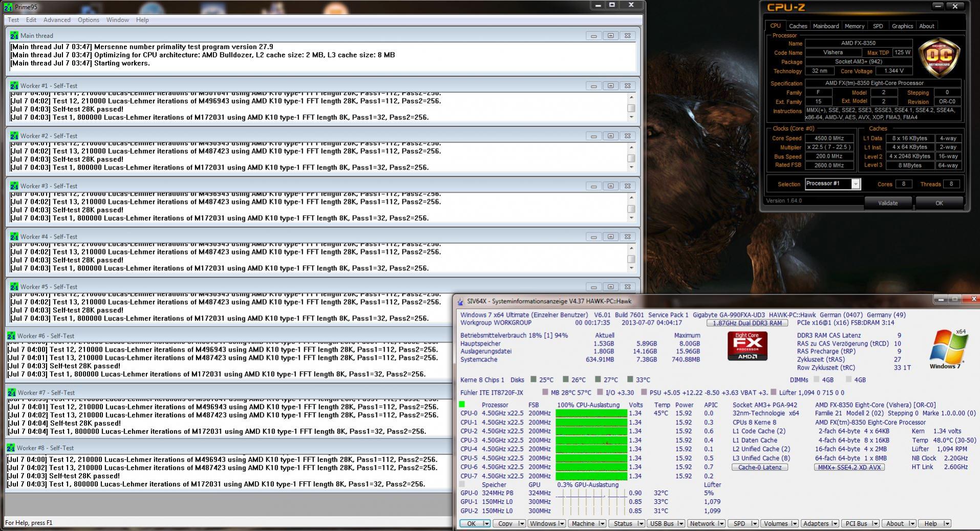Open the Options menu in Prime95
This screenshot has width=980, height=531.
pos(89,20)
